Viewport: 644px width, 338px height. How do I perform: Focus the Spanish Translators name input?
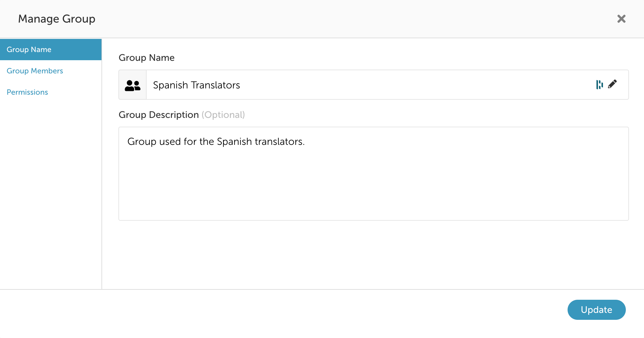coord(370,85)
